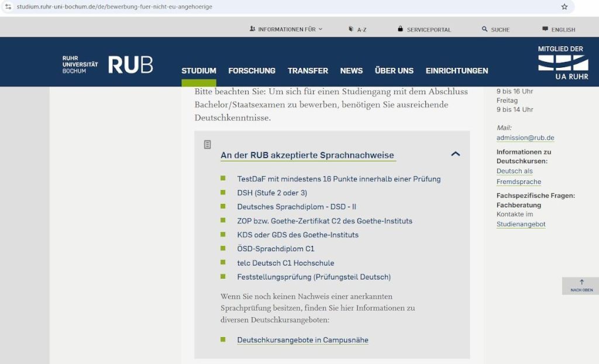This screenshot has width=599, height=364.
Task: Expand the 'Informationen für' dropdown
Action: point(286,29)
